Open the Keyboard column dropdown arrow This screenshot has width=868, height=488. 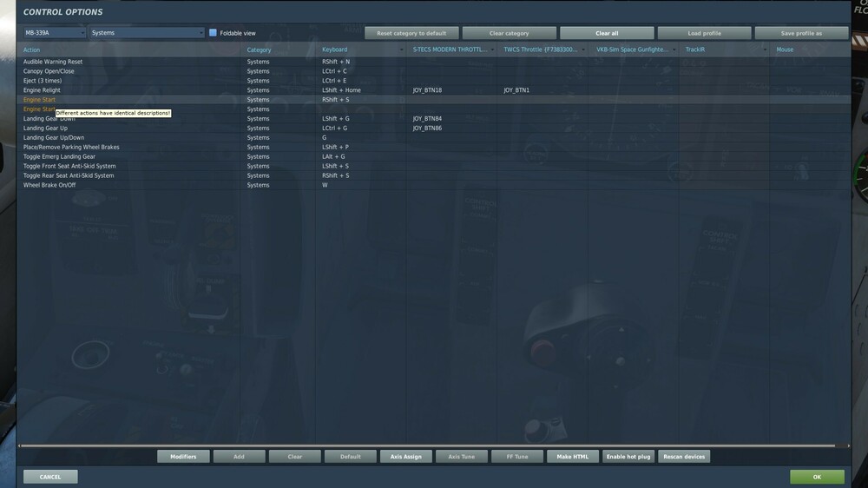coord(401,49)
